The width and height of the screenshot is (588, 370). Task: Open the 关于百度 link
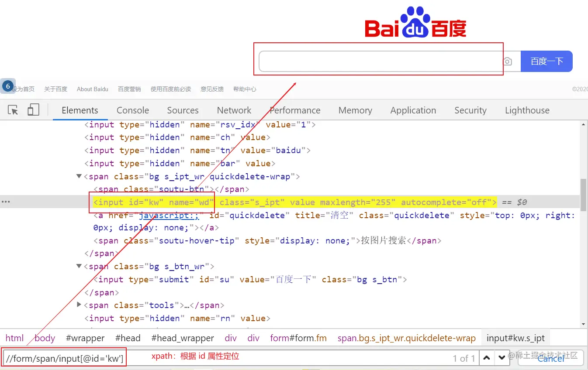pos(55,89)
